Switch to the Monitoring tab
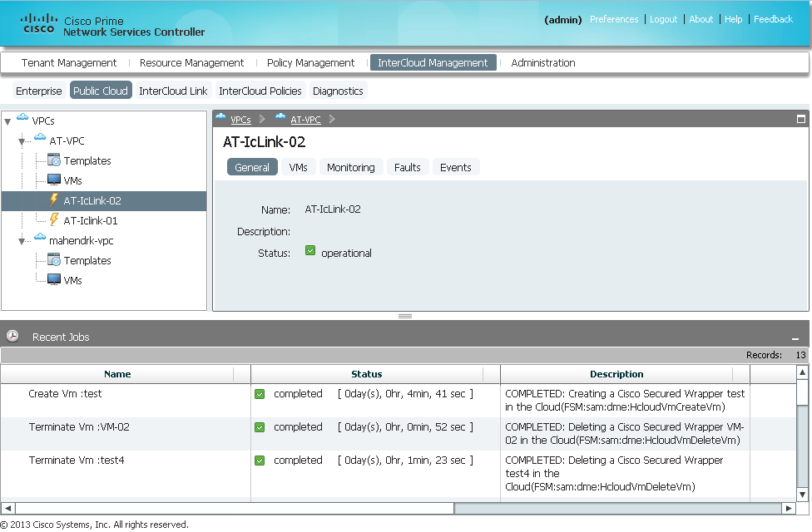Image resolution: width=812 pixels, height=532 pixels. click(351, 166)
